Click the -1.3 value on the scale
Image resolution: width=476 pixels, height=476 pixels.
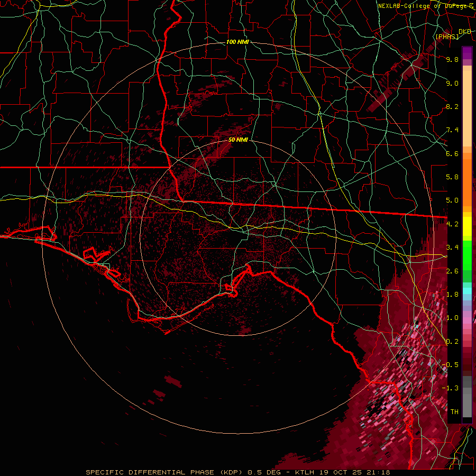coord(450,388)
